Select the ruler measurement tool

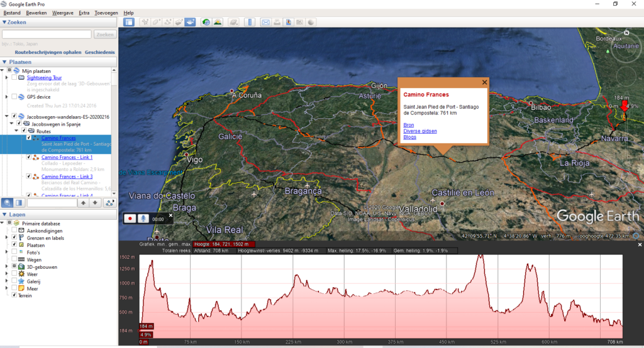tap(250, 22)
